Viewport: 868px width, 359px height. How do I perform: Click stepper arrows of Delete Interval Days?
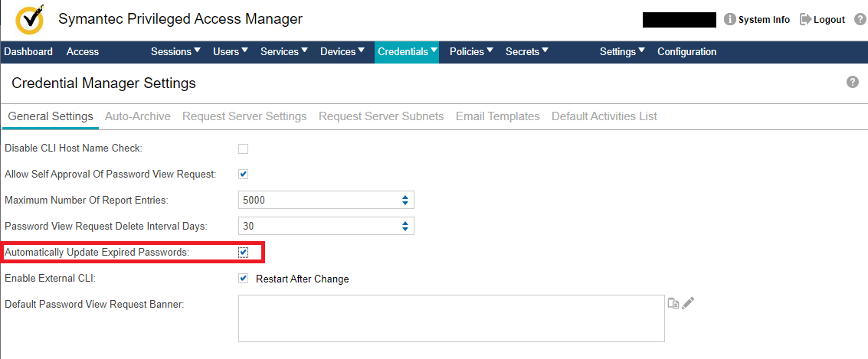point(405,226)
